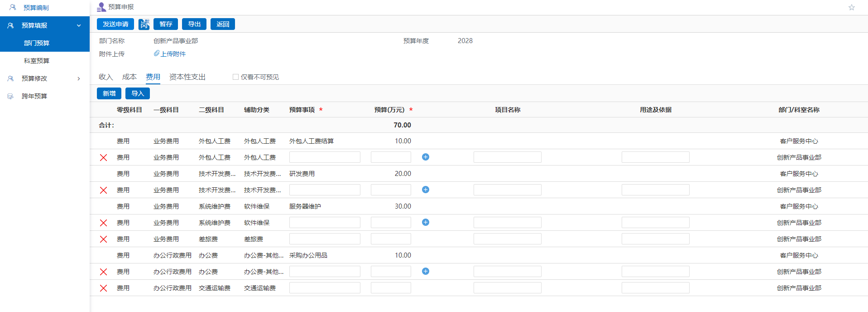Click plus icon on 办公费 editable row
This screenshot has height=312, width=868.
click(x=426, y=271)
